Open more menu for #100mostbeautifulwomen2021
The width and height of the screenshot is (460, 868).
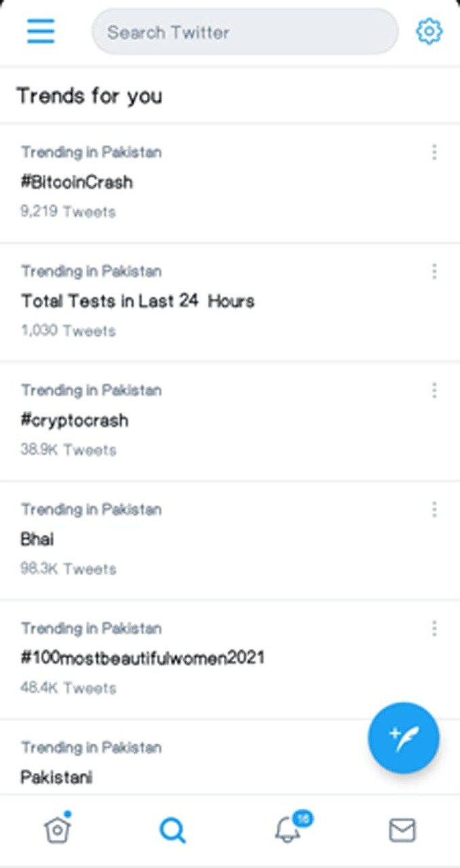[434, 629]
